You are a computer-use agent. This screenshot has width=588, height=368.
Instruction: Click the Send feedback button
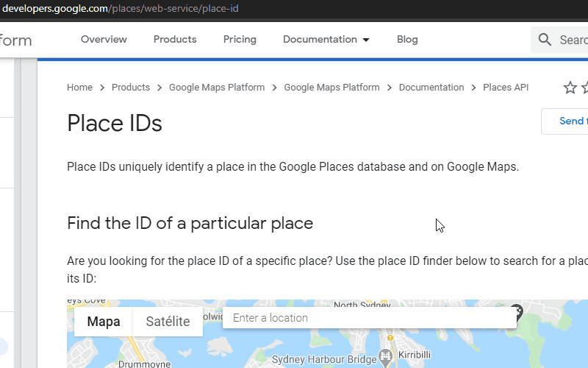click(x=564, y=121)
